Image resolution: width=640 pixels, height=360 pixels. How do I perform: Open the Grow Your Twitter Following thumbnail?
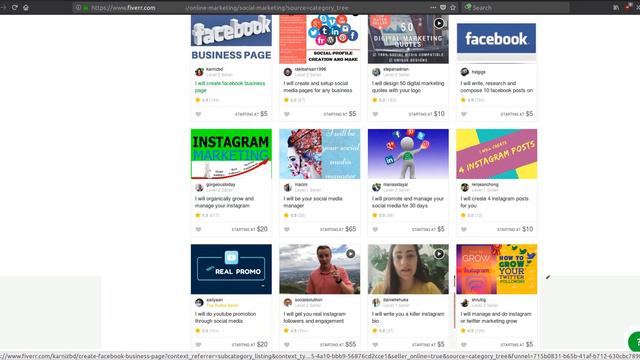coord(496,269)
